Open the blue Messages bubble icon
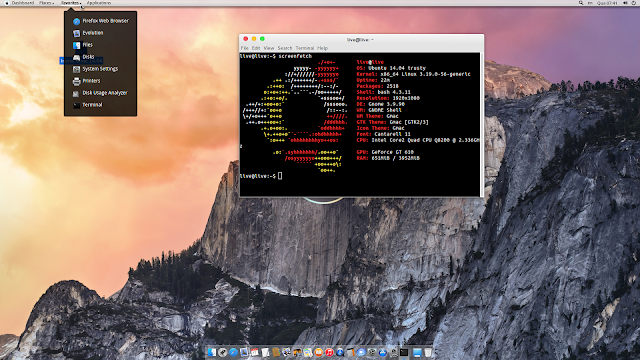640x360 pixels. 361,352
